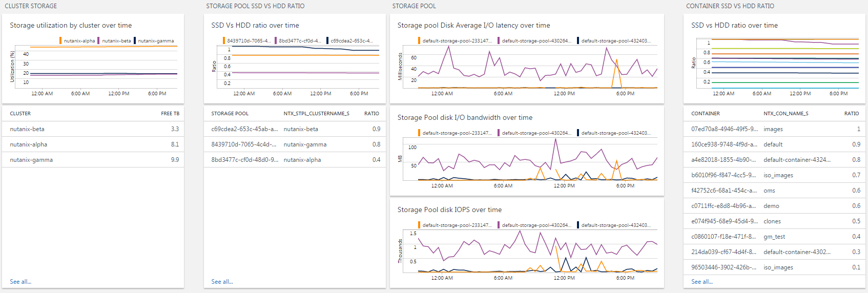Click RATIO header in container table
The width and height of the screenshot is (868, 293).
(852, 114)
